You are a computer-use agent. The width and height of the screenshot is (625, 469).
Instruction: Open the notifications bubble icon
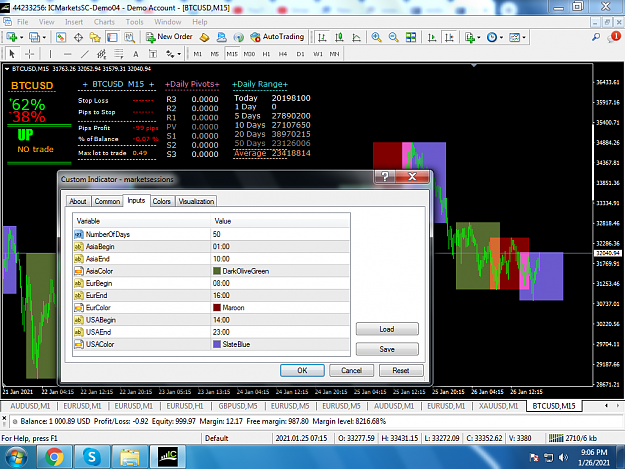point(614,37)
